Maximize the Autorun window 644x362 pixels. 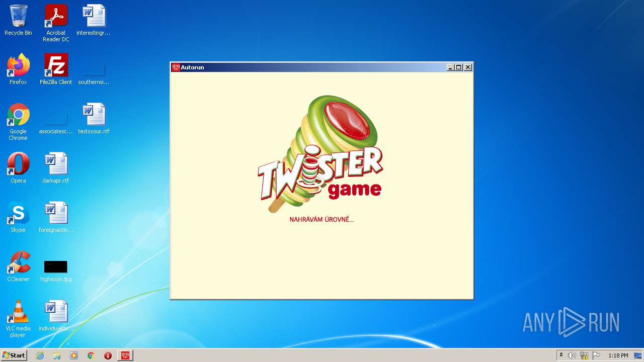459,67
